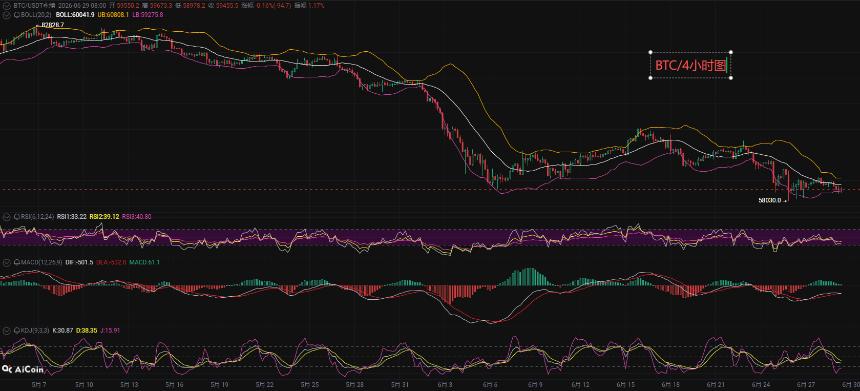The image size is (860, 391).
Task: Open the MACD(12,26,9) indicator label
Action: [41, 262]
